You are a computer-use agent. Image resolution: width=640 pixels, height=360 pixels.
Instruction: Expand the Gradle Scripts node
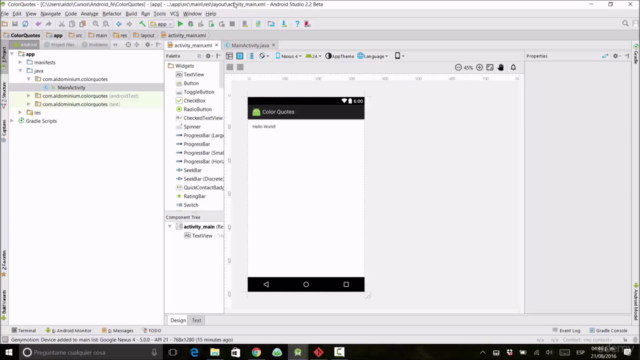(12, 121)
